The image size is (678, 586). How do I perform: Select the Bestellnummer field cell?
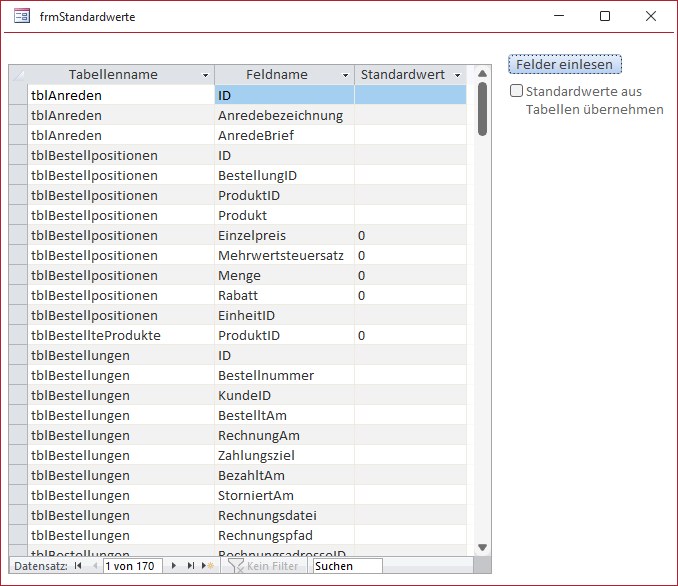(284, 375)
